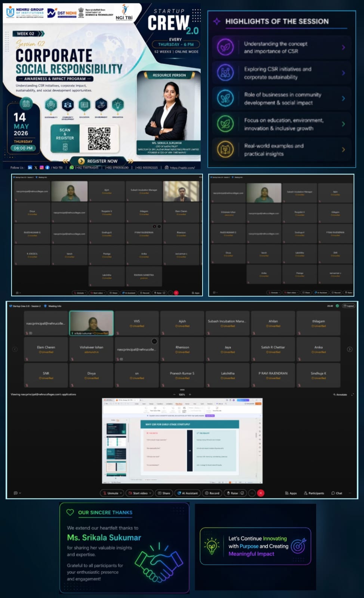This screenshot has width=364, height=598.
Task: Click the purple leaf icon for CSR concept highlight
Action: click(x=225, y=47)
